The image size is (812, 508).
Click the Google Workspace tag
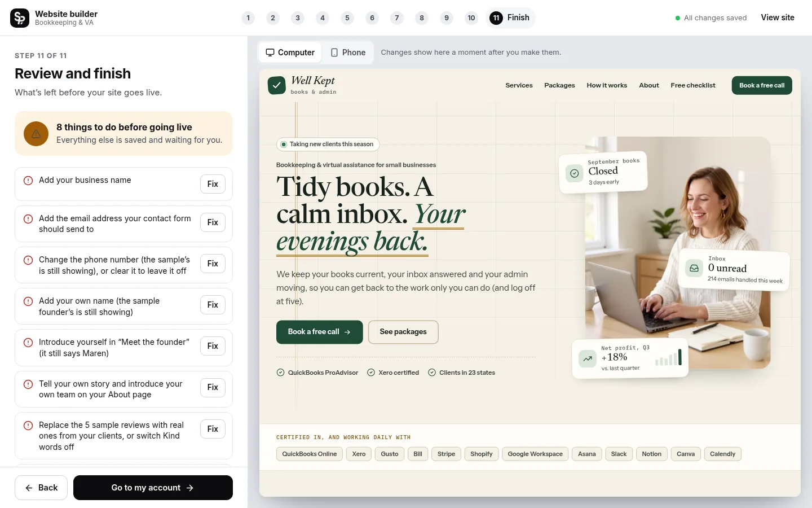(535, 454)
